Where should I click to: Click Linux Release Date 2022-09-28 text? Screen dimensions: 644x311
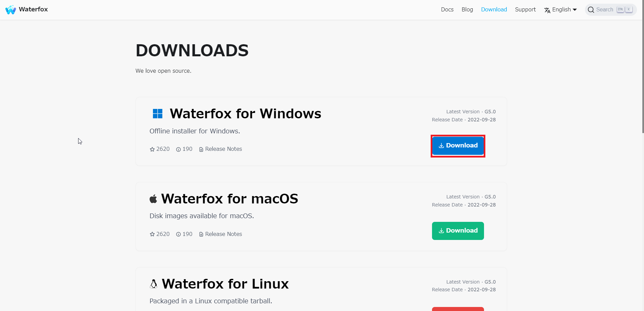pos(464,290)
